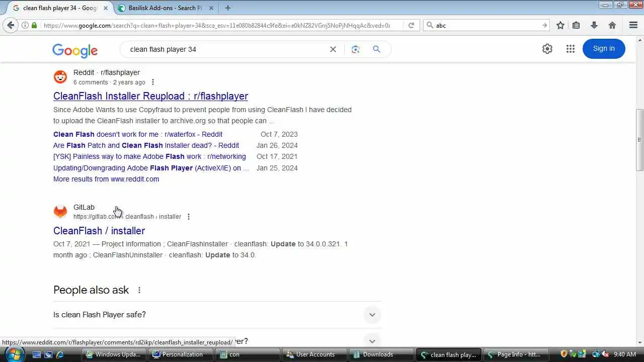Open More results from www.reddit.com
Image resolution: width=644 pixels, height=362 pixels.
click(x=106, y=179)
